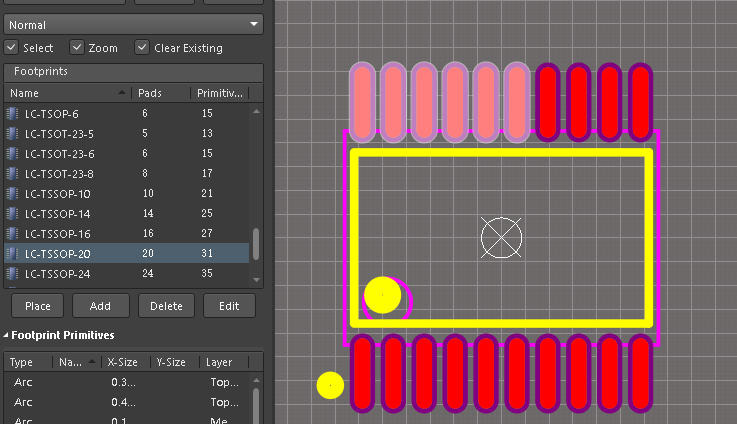This screenshot has height=424, width=737.
Task: Click the component icon beside LC-TSSOP-24
Action: (x=13, y=274)
